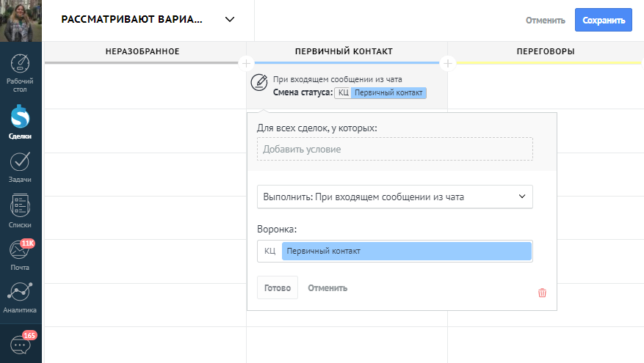This screenshot has height=363, width=644.
Task: Select Переговоры column header
Action: (x=545, y=51)
